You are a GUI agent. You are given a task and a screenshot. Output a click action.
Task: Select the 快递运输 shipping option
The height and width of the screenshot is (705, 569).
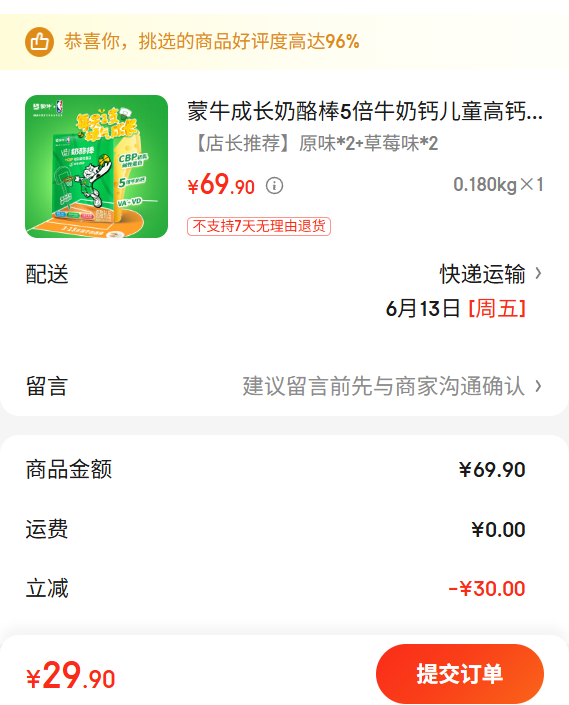pos(482,274)
